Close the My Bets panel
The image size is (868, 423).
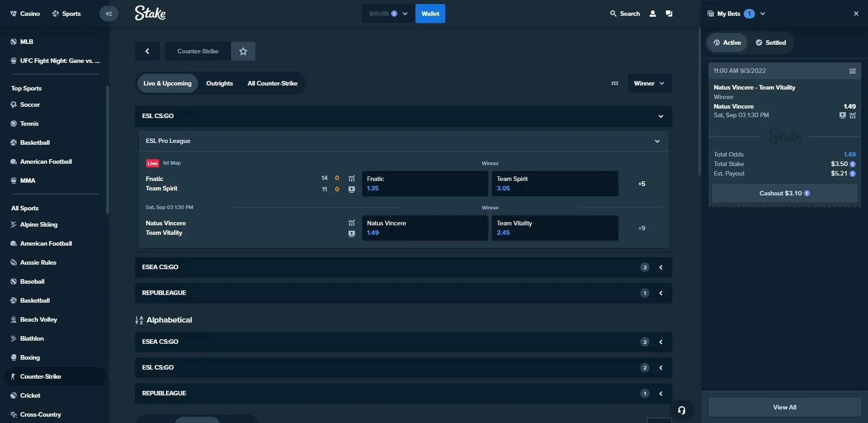856,14
